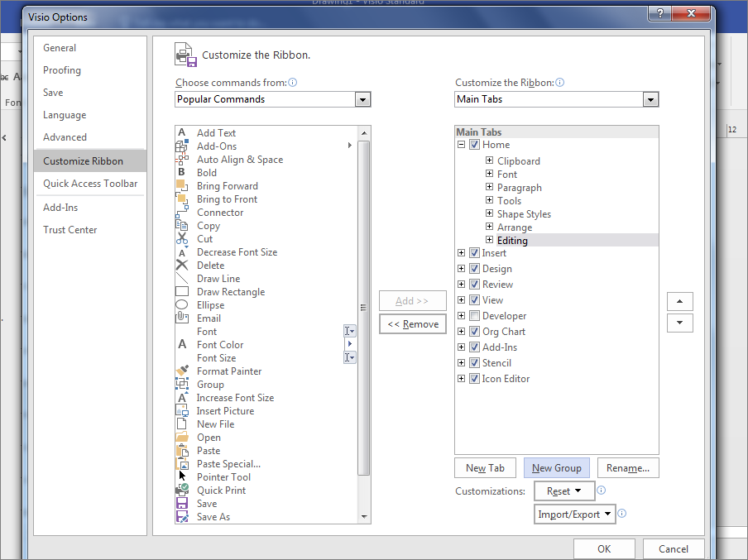Click the Save floppy disk icon
The width and height of the screenshot is (748, 560).
click(x=182, y=504)
